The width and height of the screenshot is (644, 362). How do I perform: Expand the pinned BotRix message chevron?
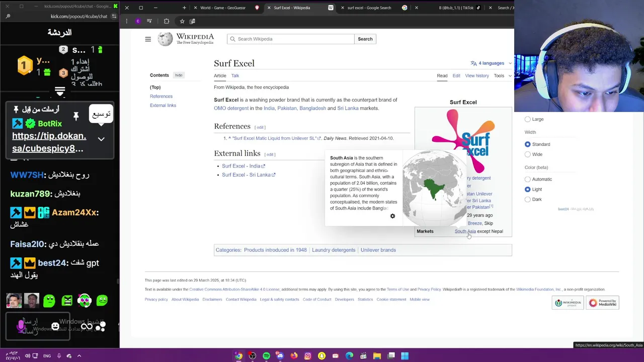[101, 139]
